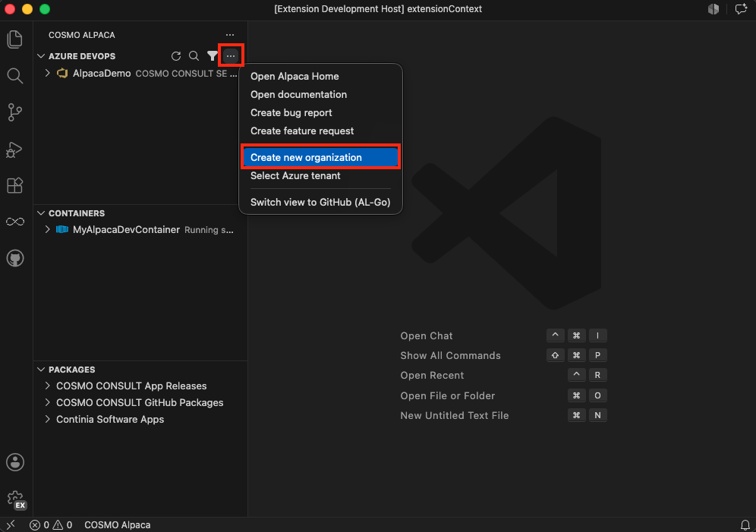Screen dimensions: 756x532
Task: Choose Create bug report
Action: [x=320, y=113]
